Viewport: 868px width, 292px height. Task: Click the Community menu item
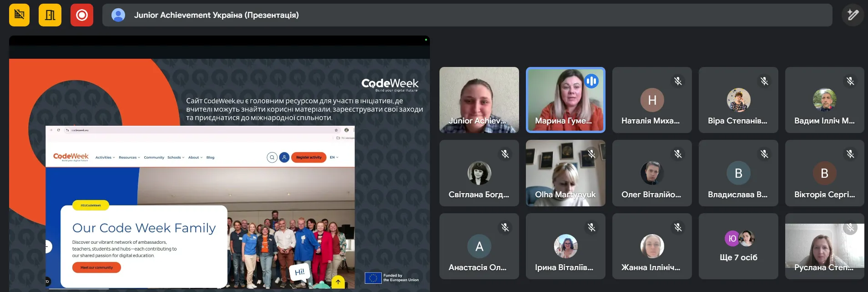pos(154,158)
